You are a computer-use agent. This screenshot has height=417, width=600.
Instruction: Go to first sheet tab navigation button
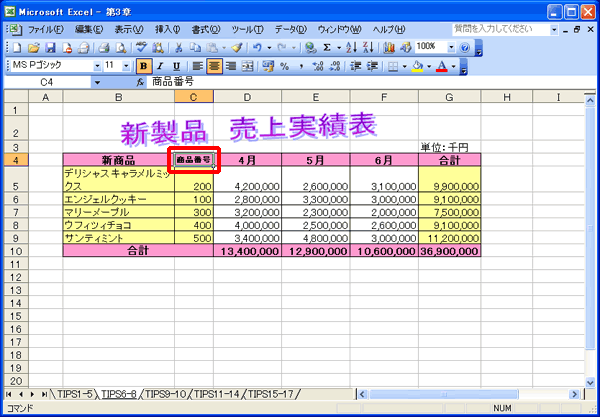coord(10,394)
